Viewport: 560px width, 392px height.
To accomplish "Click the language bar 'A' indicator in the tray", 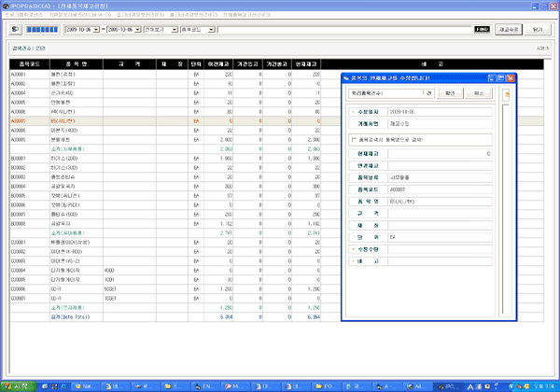I will (470, 386).
